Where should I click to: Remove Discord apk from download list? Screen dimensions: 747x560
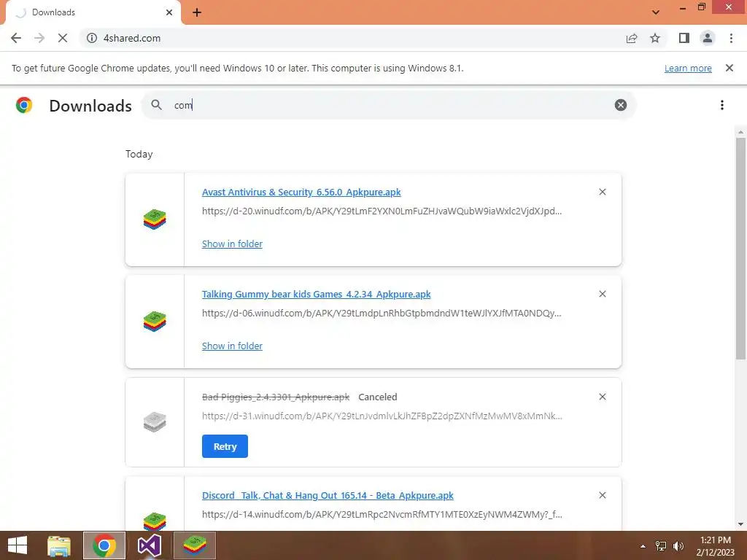(x=602, y=495)
